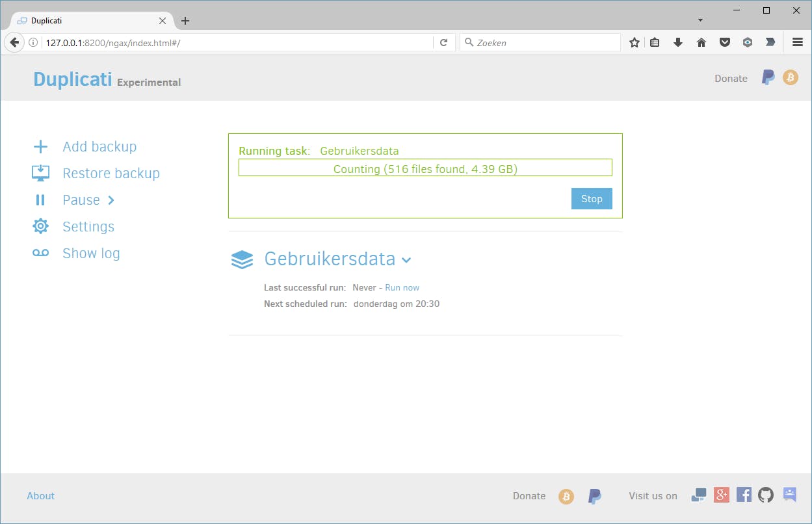Click the Pause bars icon in the sidebar
Screen dimensions: 812x524
[x=40, y=200]
